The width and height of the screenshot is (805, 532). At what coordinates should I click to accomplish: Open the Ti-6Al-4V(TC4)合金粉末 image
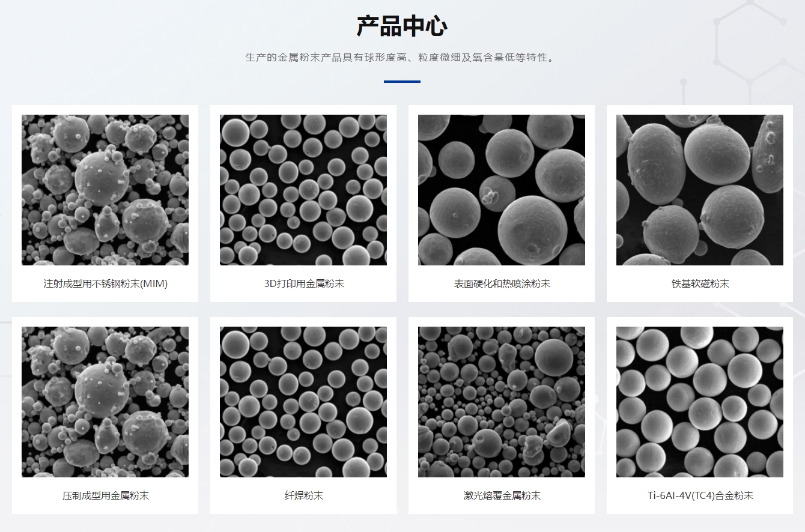coord(700,402)
